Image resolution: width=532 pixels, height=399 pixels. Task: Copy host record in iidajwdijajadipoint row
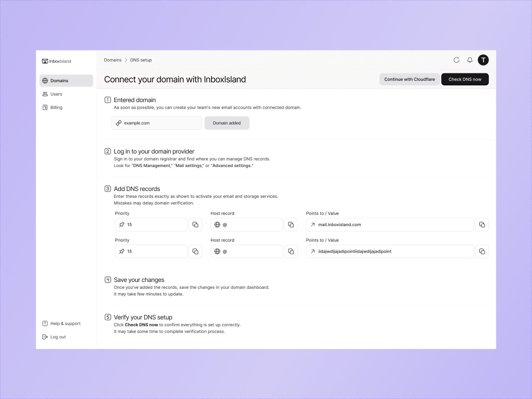(x=291, y=252)
